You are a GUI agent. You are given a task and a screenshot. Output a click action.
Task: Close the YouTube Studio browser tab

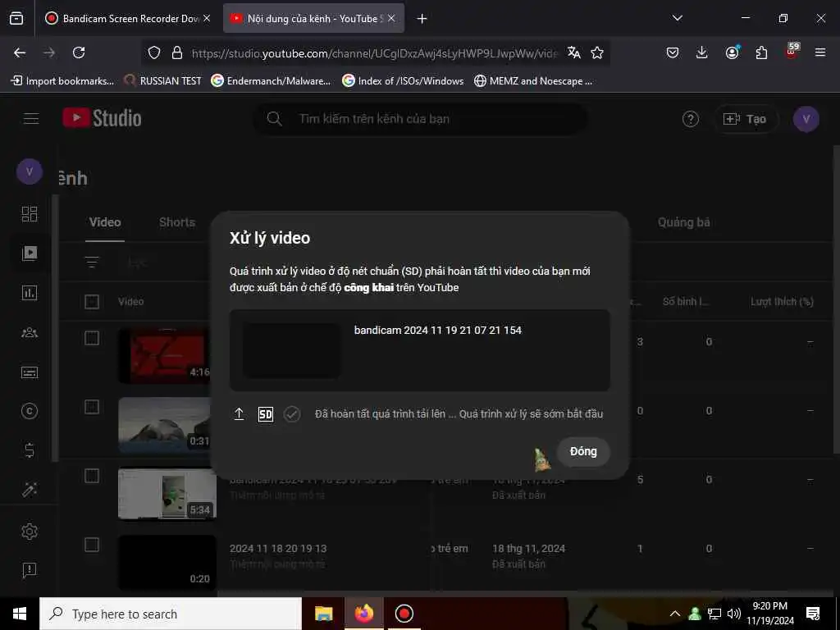[x=391, y=18]
